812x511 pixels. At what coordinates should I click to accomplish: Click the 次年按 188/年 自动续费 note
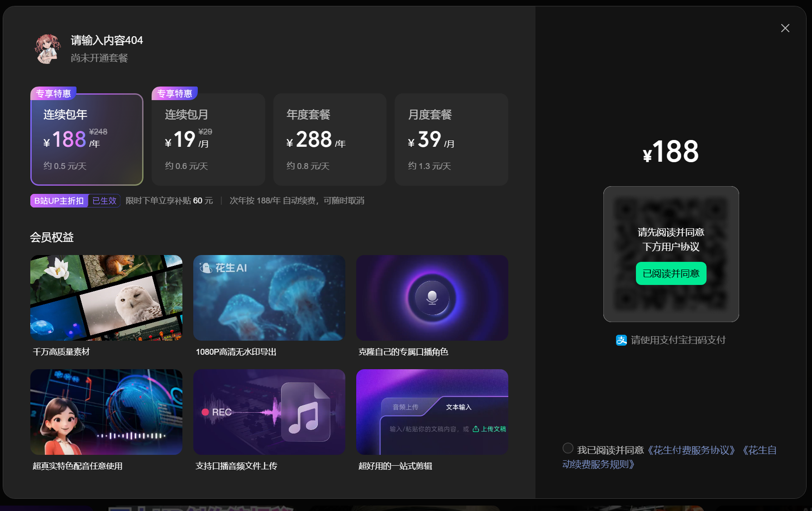(x=297, y=201)
